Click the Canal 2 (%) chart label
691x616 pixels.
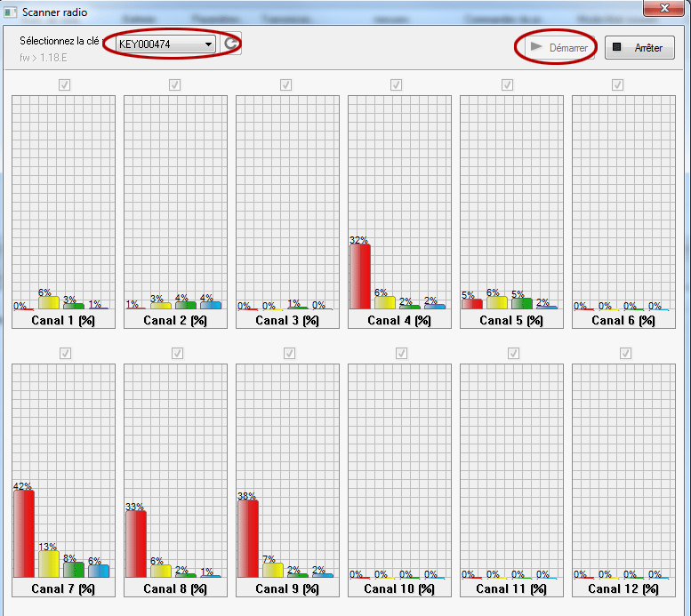point(174,320)
